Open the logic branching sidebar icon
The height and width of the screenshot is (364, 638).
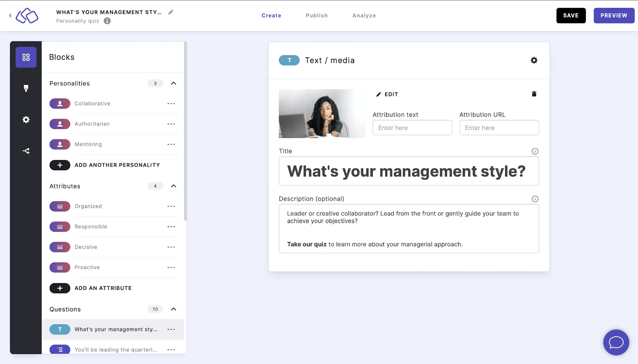click(x=26, y=151)
